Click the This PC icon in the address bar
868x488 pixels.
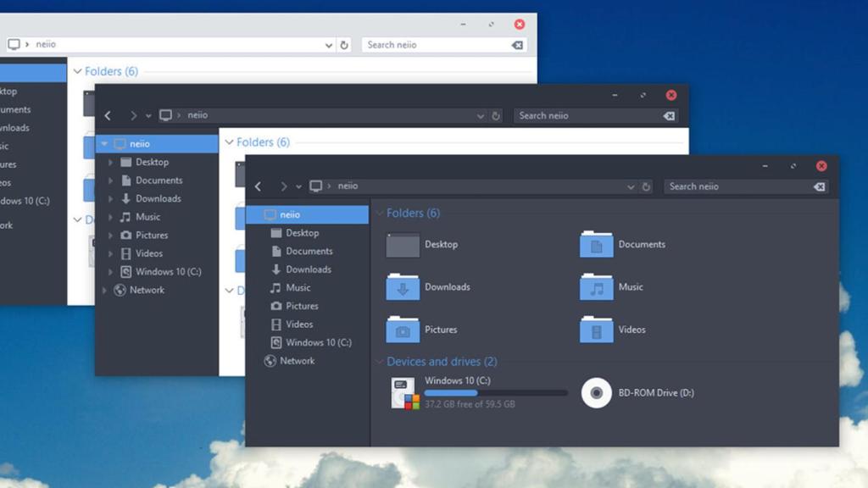point(315,186)
